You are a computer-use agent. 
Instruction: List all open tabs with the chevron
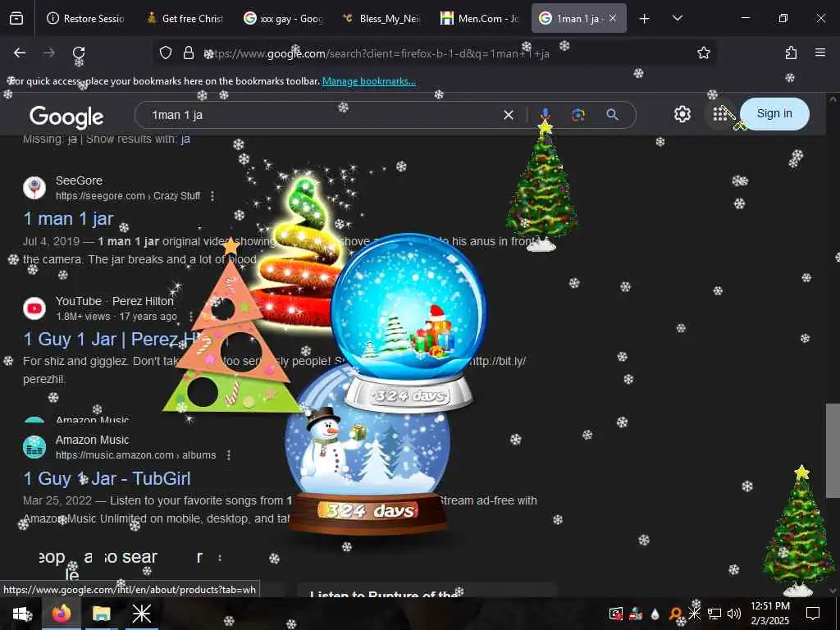click(677, 18)
